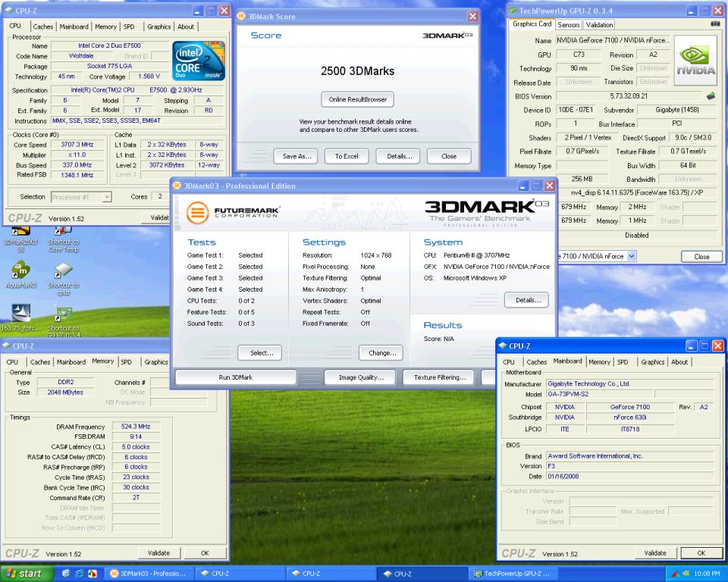Click the first quick launch icon by start
Image resolution: width=728 pixels, height=582 pixels.
click(65, 574)
